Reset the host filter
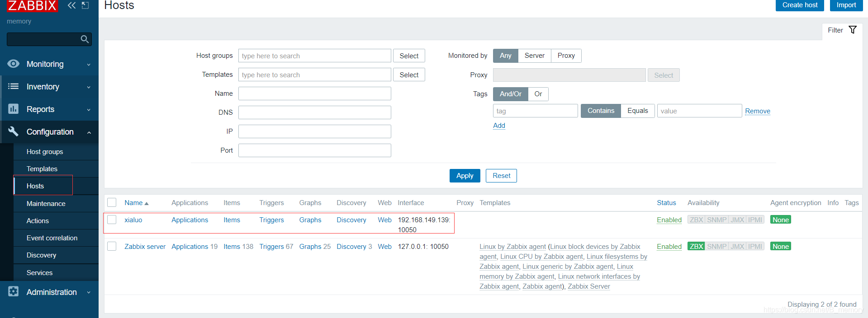 (x=501, y=176)
